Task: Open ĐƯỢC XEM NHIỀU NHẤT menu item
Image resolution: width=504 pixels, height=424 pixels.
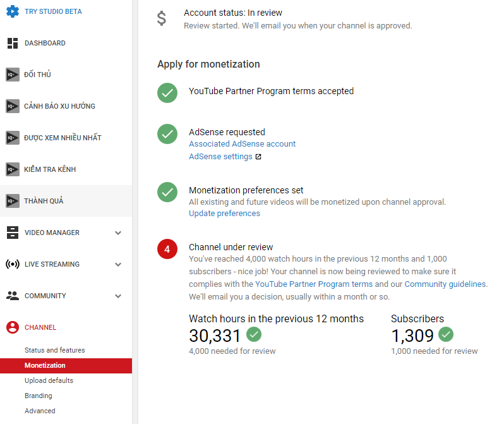Action: [x=63, y=137]
